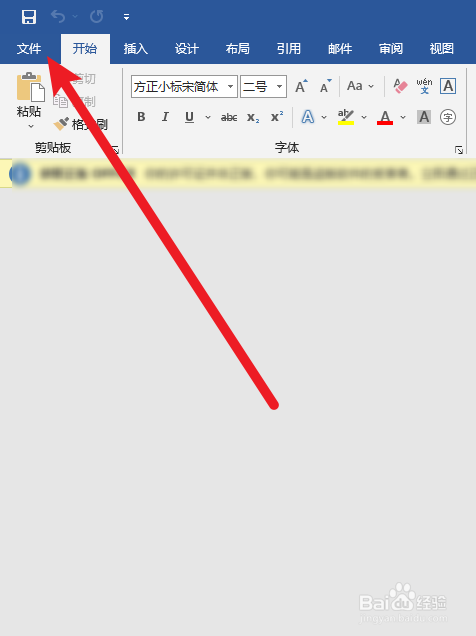Viewport: 476px width, 636px height.
Task: Select the format painter brush
Action: coord(61,124)
